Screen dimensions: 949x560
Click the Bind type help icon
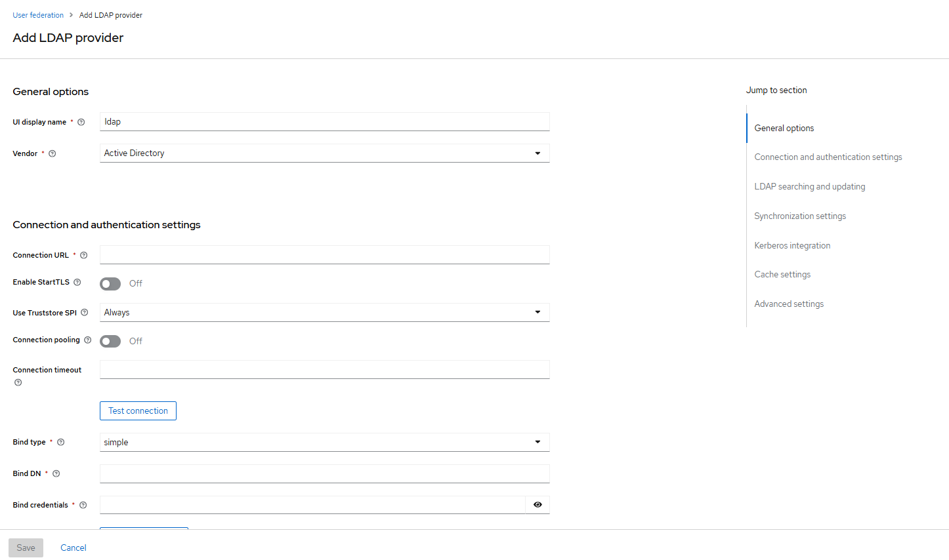[60, 442]
